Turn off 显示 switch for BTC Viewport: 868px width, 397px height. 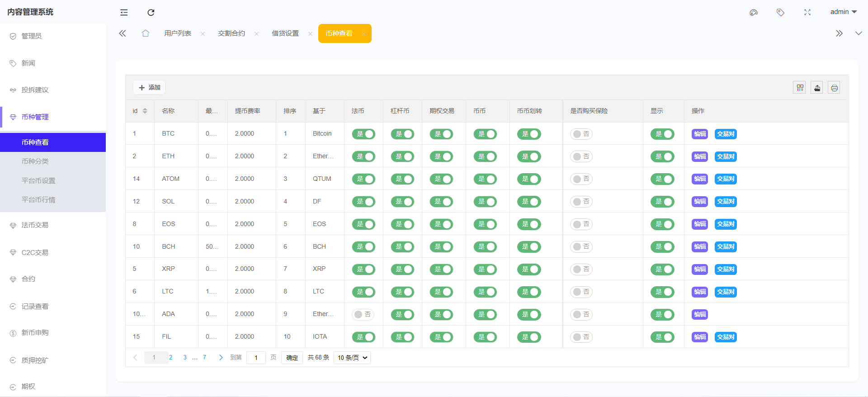662,134
